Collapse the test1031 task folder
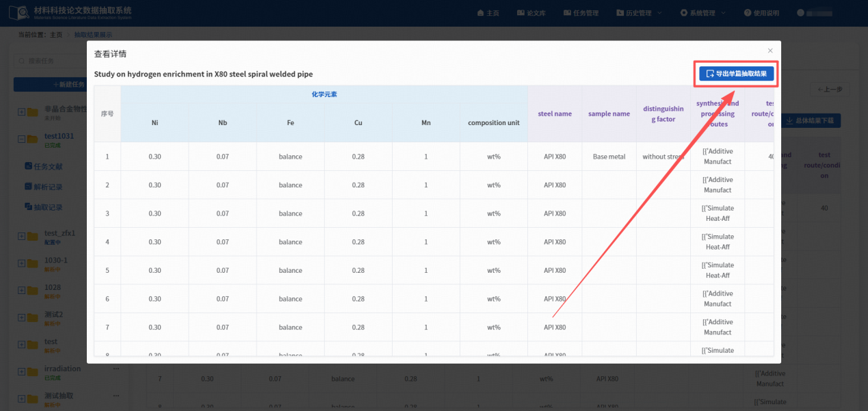Image resolution: width=868 pixels, height=411 pixels. coord(21,139)
